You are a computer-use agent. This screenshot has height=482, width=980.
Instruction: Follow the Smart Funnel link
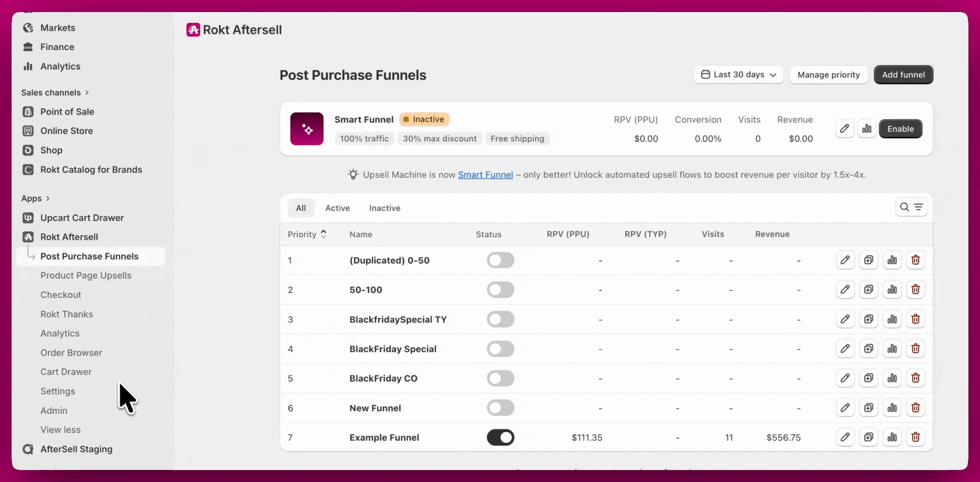tap(486, 175)
